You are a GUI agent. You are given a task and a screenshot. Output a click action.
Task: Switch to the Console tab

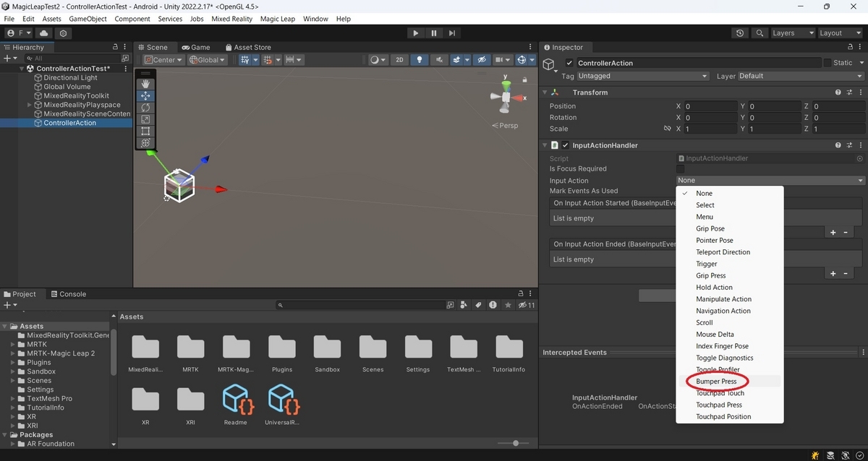click(x=68, y=294)
